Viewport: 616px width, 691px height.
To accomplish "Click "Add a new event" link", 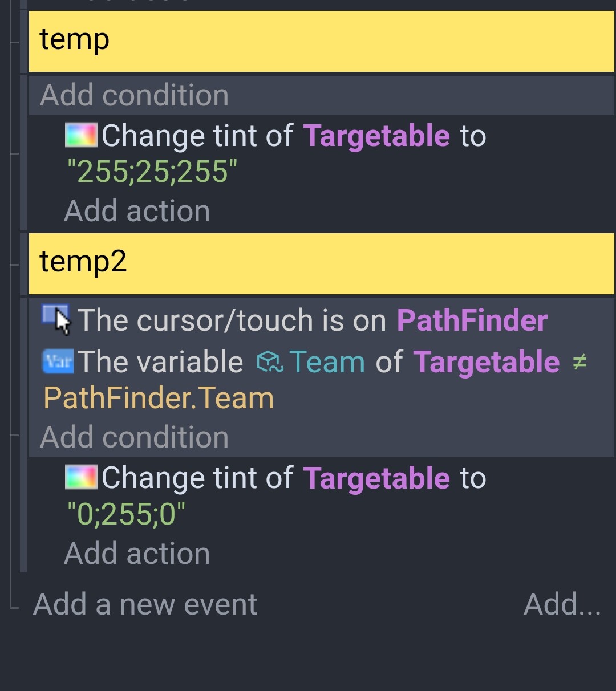I will point(145,604).
